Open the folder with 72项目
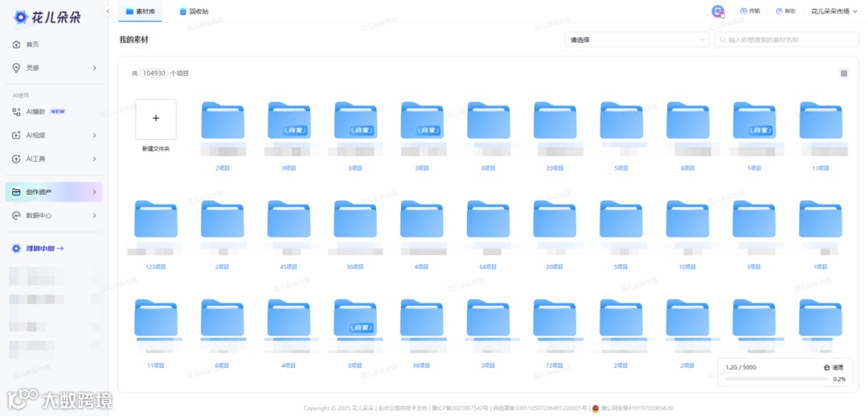This screenshot has width=868, height=416. (x=555, y=317)
